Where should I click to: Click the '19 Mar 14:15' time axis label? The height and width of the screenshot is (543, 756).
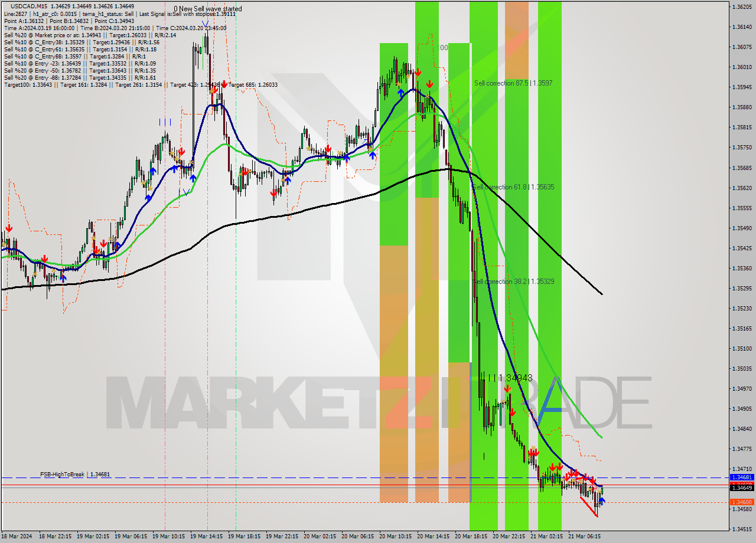(x=206, y=537)
